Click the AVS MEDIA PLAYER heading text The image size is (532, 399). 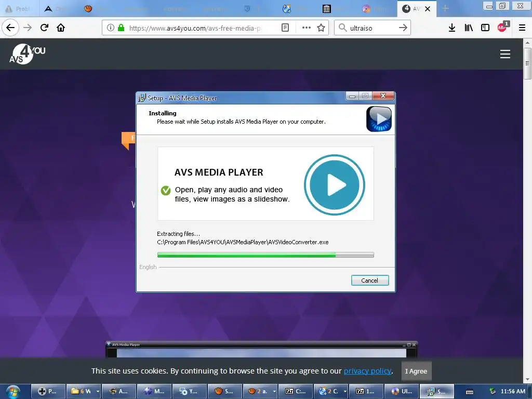pos(219,172)
